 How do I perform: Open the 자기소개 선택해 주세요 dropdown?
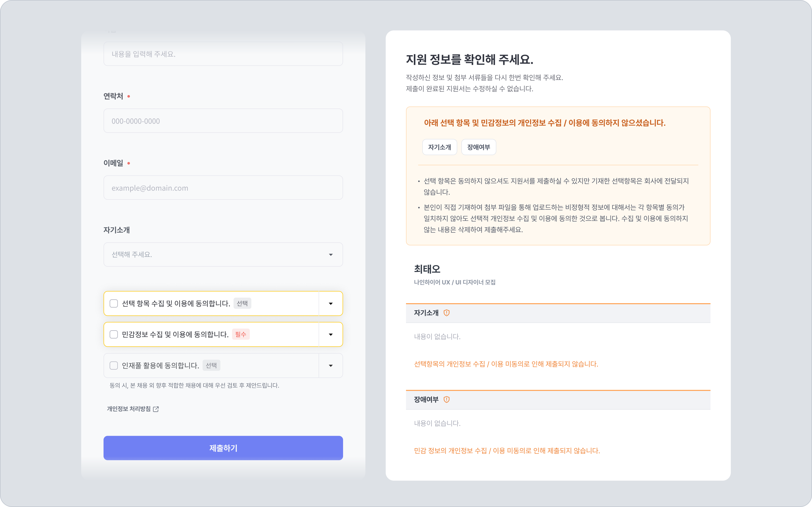point(223,255)
